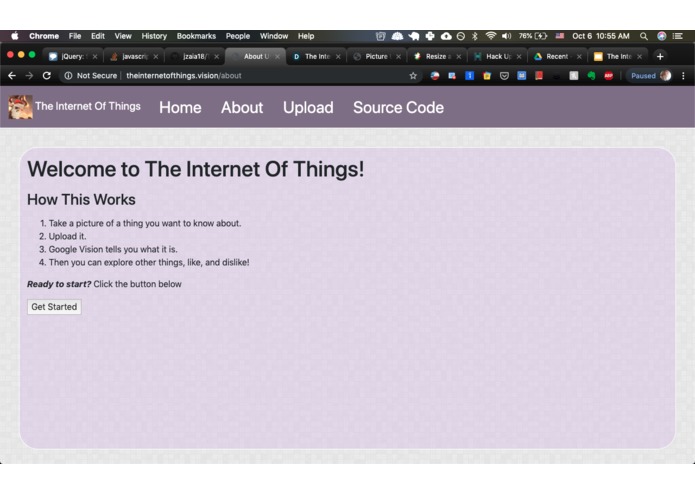The width and height of the screenshot is (695, 494).
Task: Switch to the javascript tab
Action: tap(133, 56)
